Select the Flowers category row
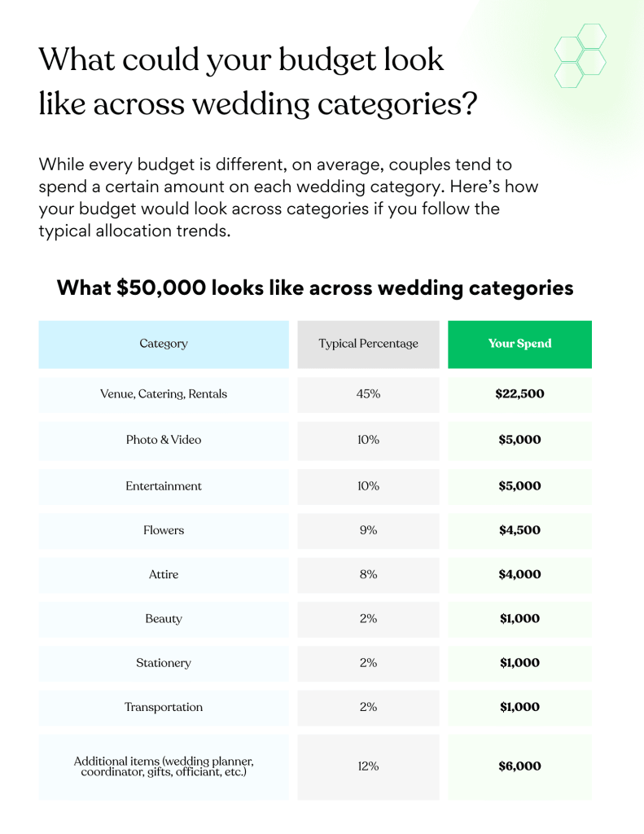Screen dimensions: 644x834 (164, 530)
